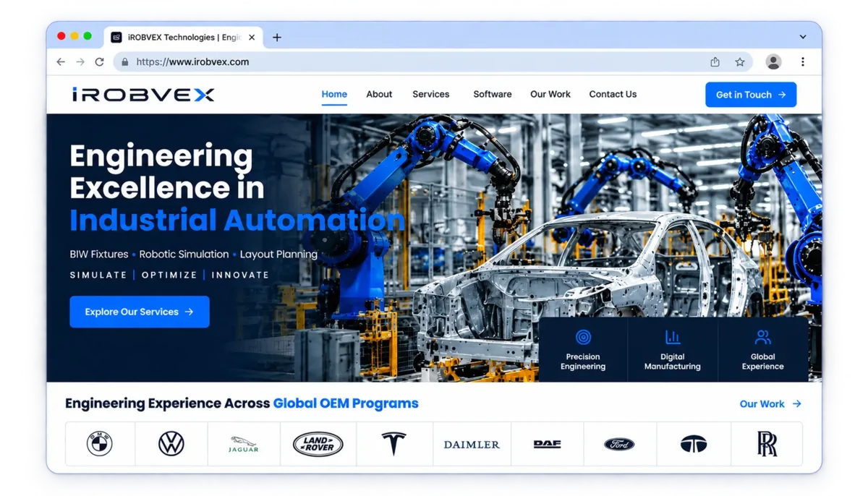Click the Digital Manufacturing chart icon
This screenshot has height=496, width=868.
point(673,338)
